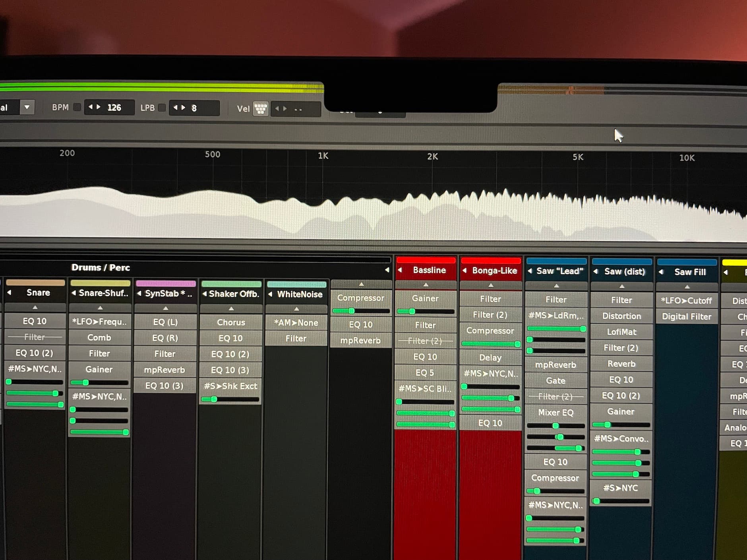Toggle the BPM sync checkbox
747x560 pixels.
coord(77,107)
